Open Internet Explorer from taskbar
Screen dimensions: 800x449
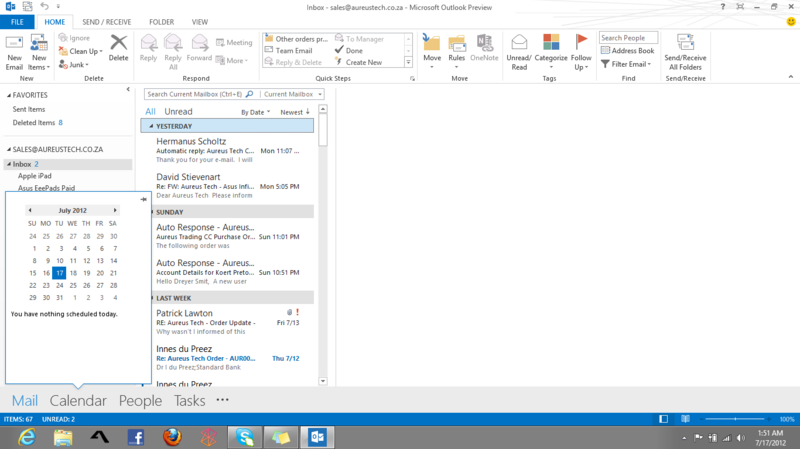point(27,437)
